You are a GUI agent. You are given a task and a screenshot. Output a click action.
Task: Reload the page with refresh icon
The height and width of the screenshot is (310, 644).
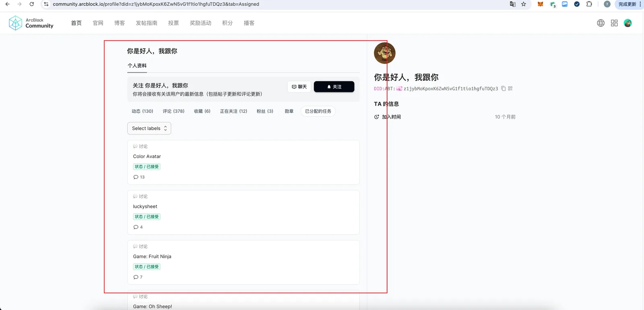[x=32, y=4]
